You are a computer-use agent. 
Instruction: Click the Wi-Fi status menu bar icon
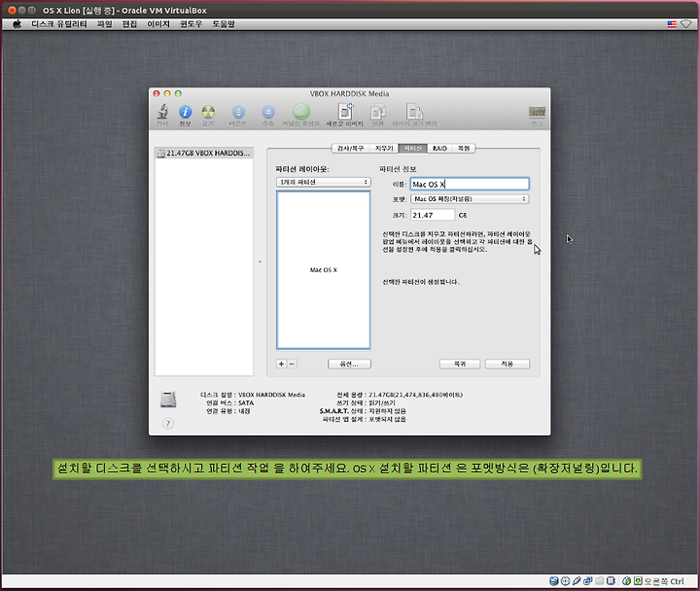pos(686,24)
